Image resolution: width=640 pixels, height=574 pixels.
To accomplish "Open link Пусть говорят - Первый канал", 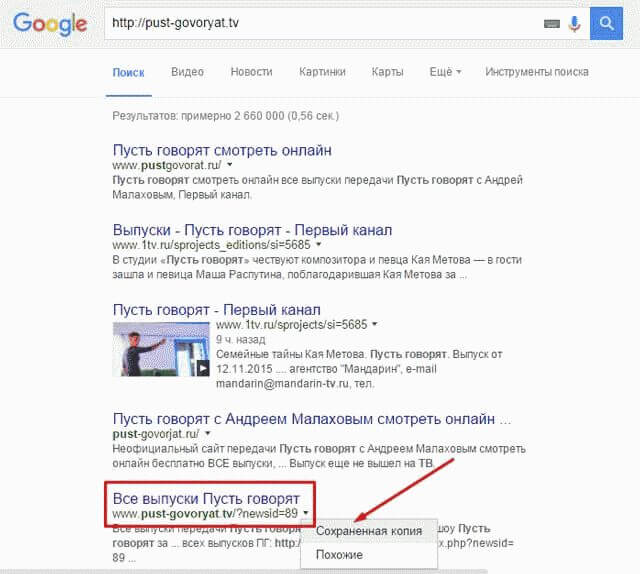I will [216, 310].
